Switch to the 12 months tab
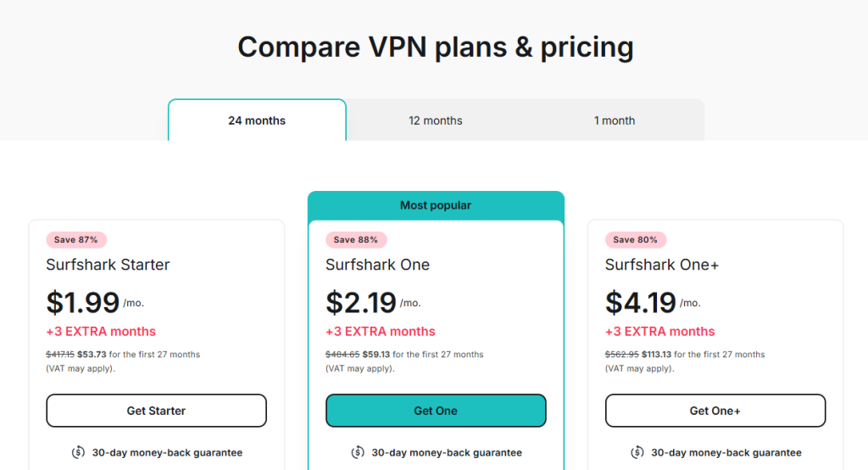This screenshot has width=868, height=470. pyautogui.click(x=436, y=120)
